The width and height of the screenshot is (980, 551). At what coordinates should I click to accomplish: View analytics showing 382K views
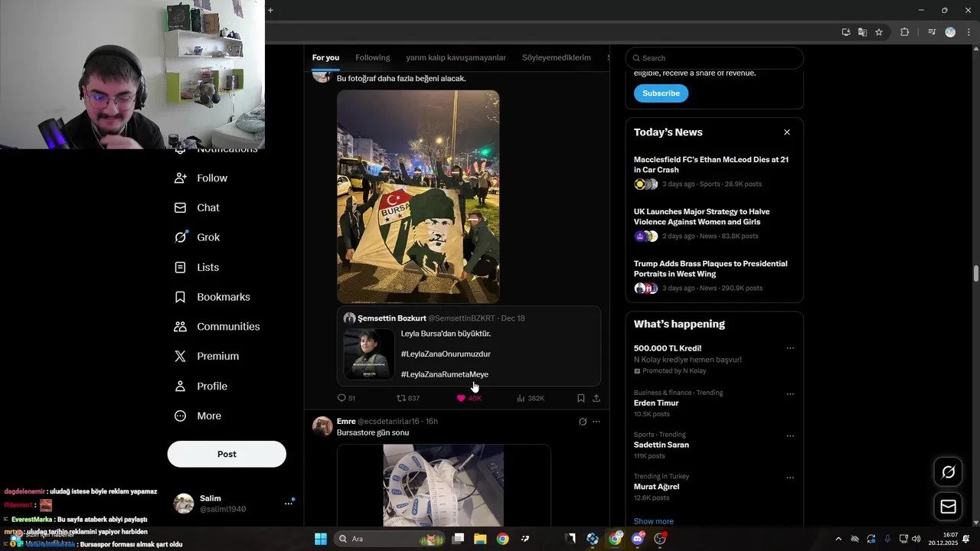(x=530, y=398)
